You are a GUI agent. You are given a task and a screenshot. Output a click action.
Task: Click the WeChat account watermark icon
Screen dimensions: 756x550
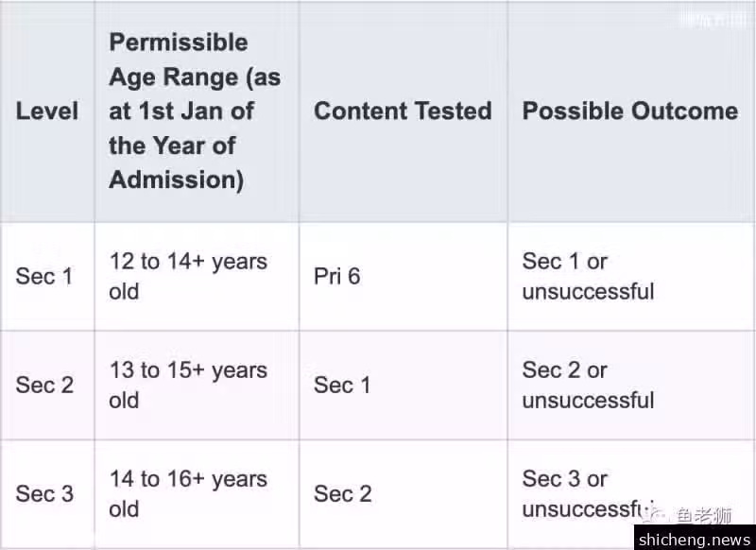point(655,514)
